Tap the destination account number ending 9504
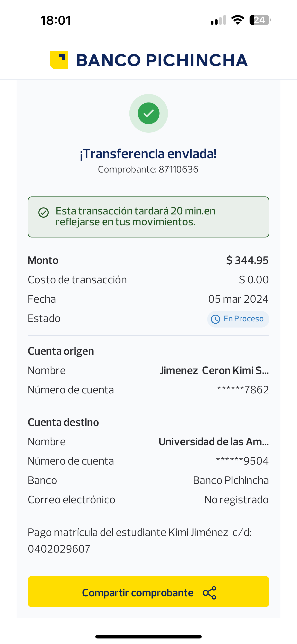The width and height of the screenshot is (297, 644). click(242, 461)
